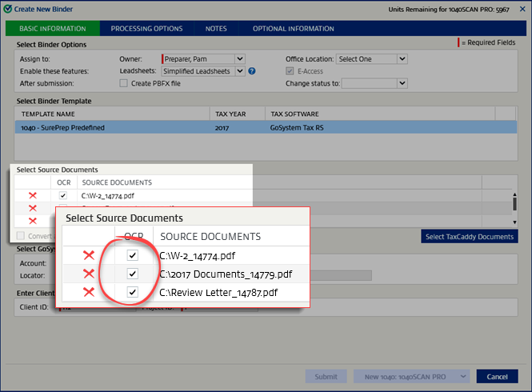Image resolution: width=532 pixels, height=392 pixels.
Task: Click the Select TaxCaddy Documents button
Action: click(x=469, y=237)
